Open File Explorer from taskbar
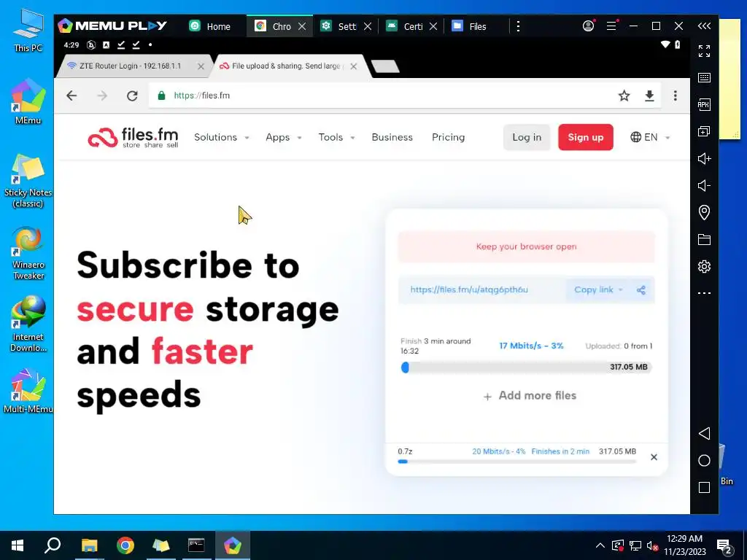Viewport: 747px width, 560px height. pyautogui.click(x=89, y=545)
